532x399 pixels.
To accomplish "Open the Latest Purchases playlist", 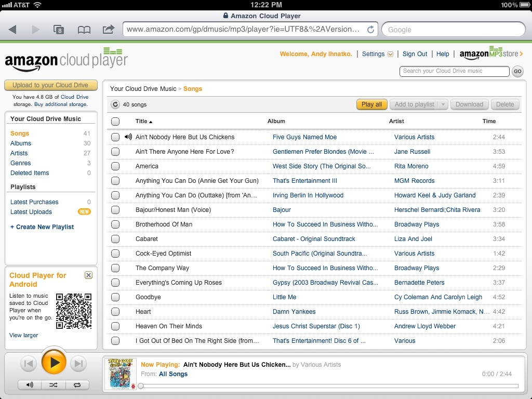I will (x=34, y=202).
